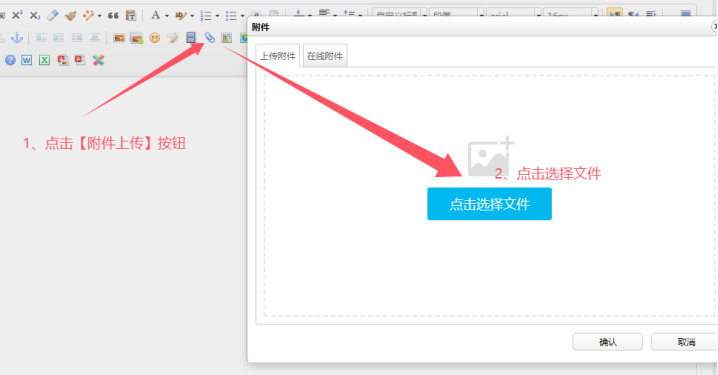Open the blue help question icon

[10, 60]
